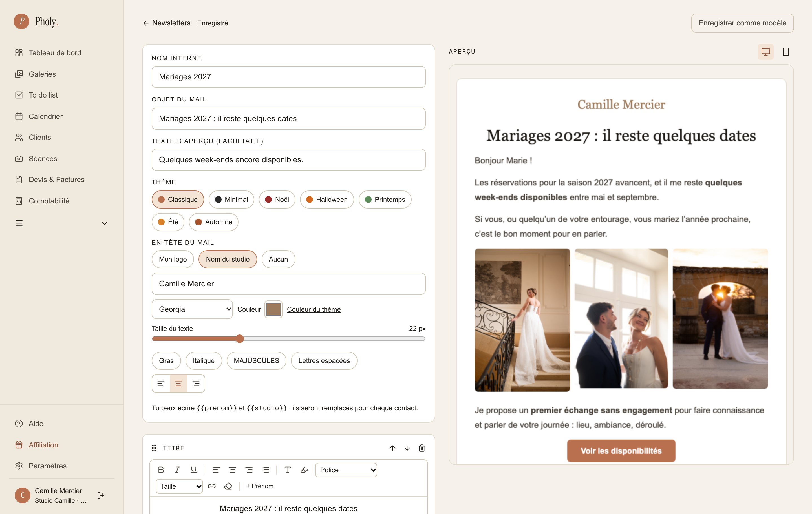This screenshot has height=514, width=812.
Task: Toggle MAJUSCULES on the header text
Action: (256, 361)
